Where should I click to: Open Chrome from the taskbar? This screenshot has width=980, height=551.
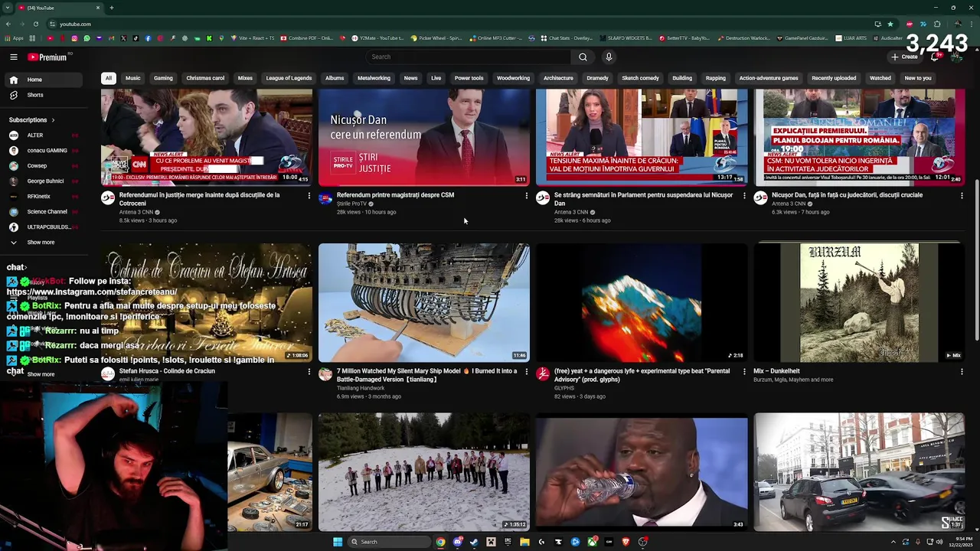[x=440, y=542]
